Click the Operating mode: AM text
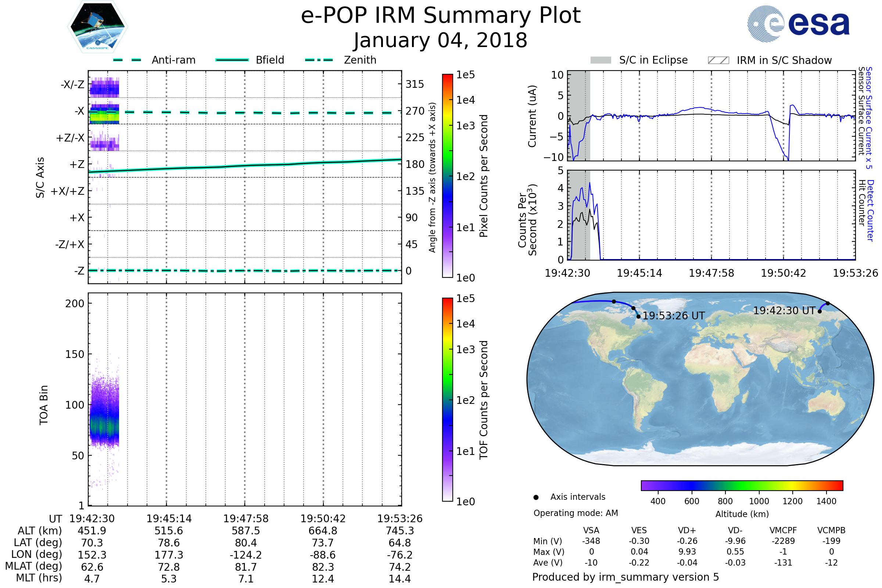 click(576, 513)
